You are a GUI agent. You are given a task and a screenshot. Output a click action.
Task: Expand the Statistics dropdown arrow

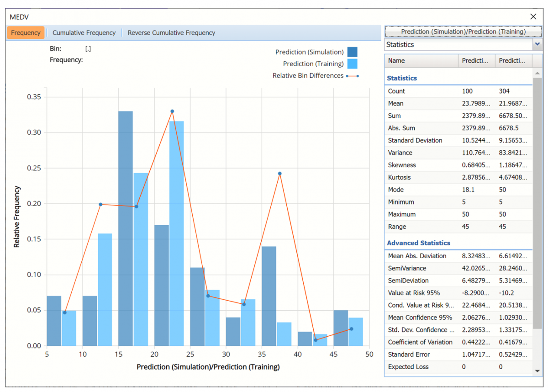pyautogui.click(x=537, y=44)
